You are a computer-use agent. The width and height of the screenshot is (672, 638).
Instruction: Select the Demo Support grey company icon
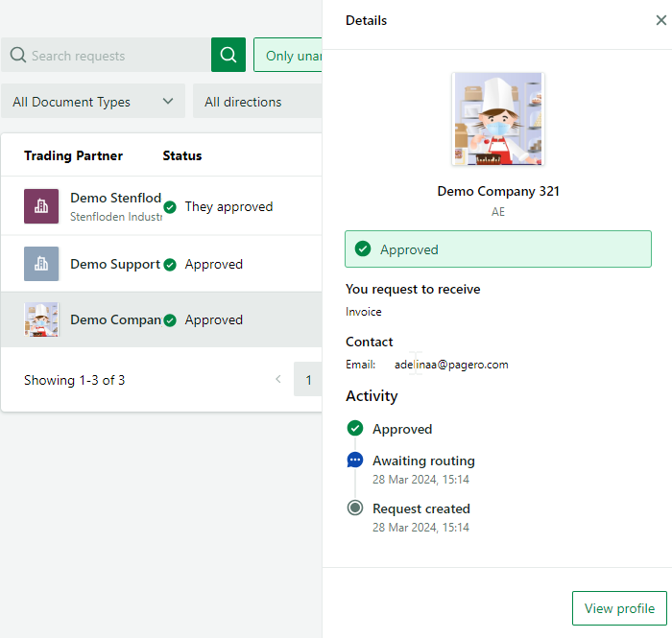[41, 264]
